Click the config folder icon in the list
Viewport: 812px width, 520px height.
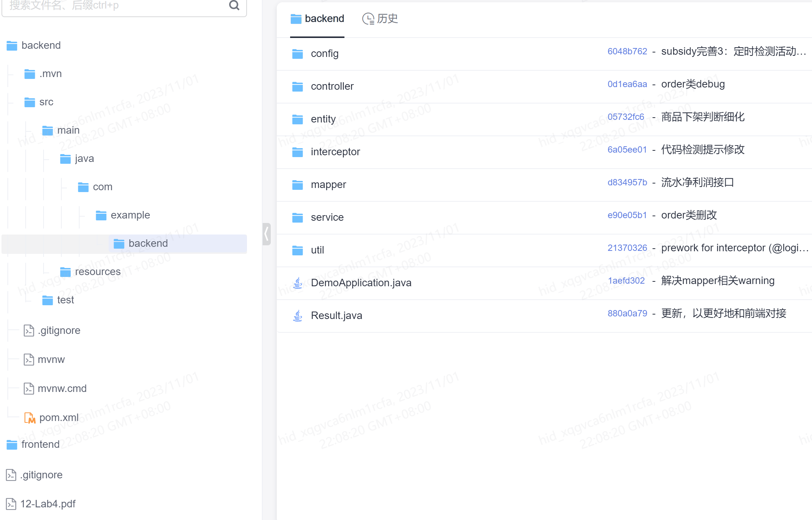point(298,54)
